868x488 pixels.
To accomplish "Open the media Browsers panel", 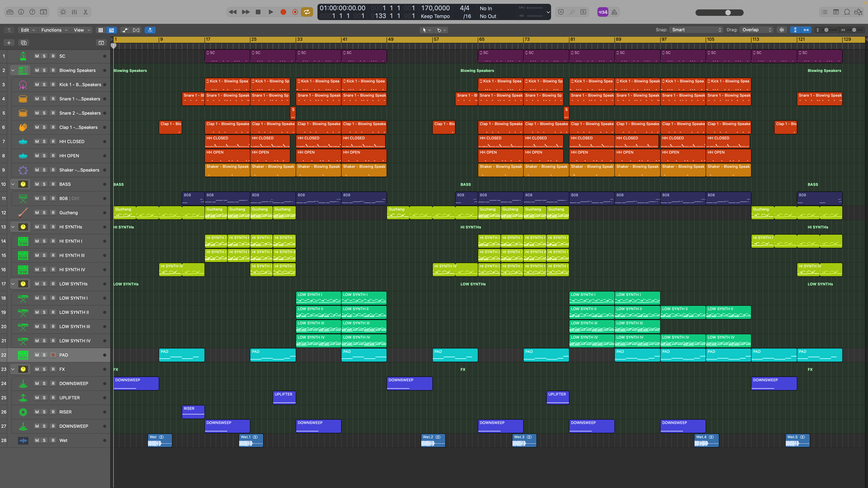I will [859, 12].
